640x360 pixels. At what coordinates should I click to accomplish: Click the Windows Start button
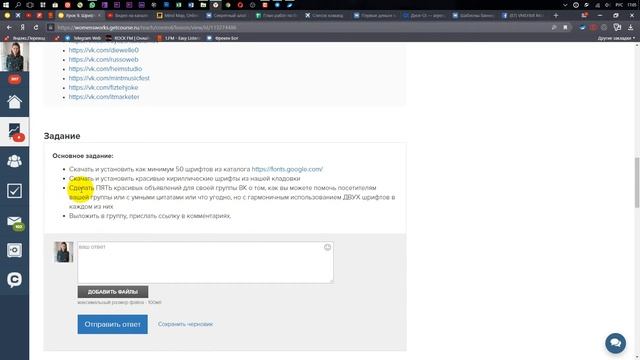coord(6,5)
